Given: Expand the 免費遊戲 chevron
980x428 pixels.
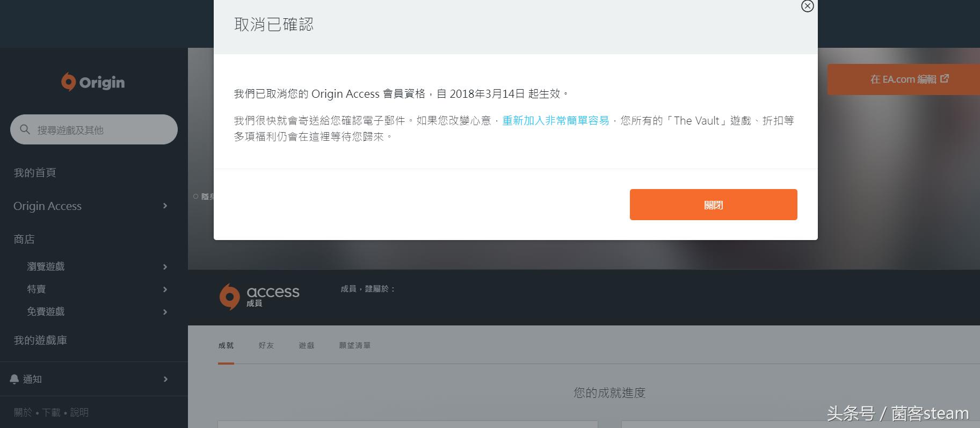Looking at the screenshot, I should click(x=165, y=312).
